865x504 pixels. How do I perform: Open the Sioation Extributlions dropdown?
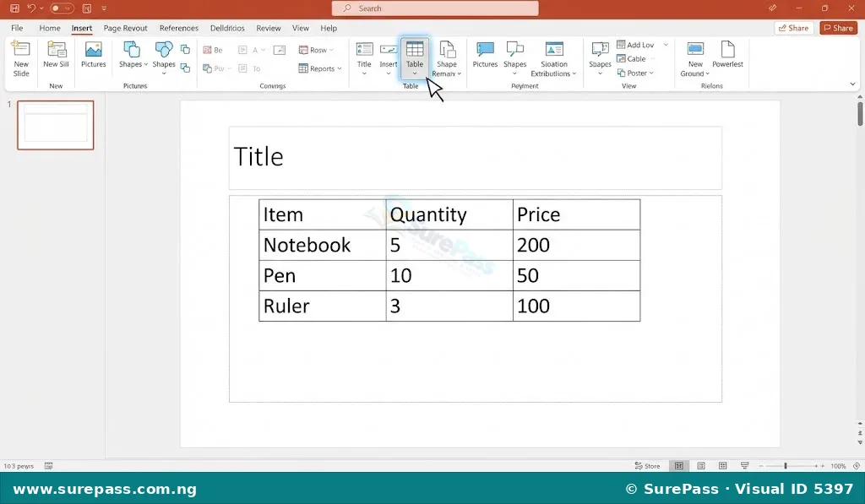554,58
